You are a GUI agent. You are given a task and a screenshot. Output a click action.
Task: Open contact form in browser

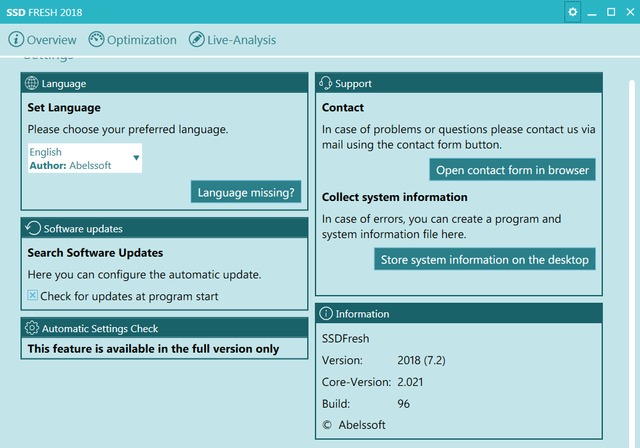point(512,170)
